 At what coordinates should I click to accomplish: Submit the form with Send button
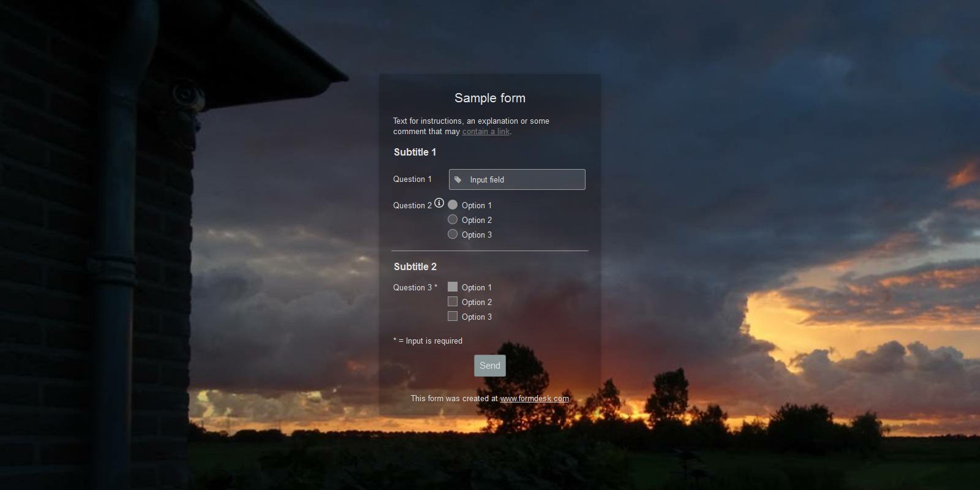click(490, 366)
